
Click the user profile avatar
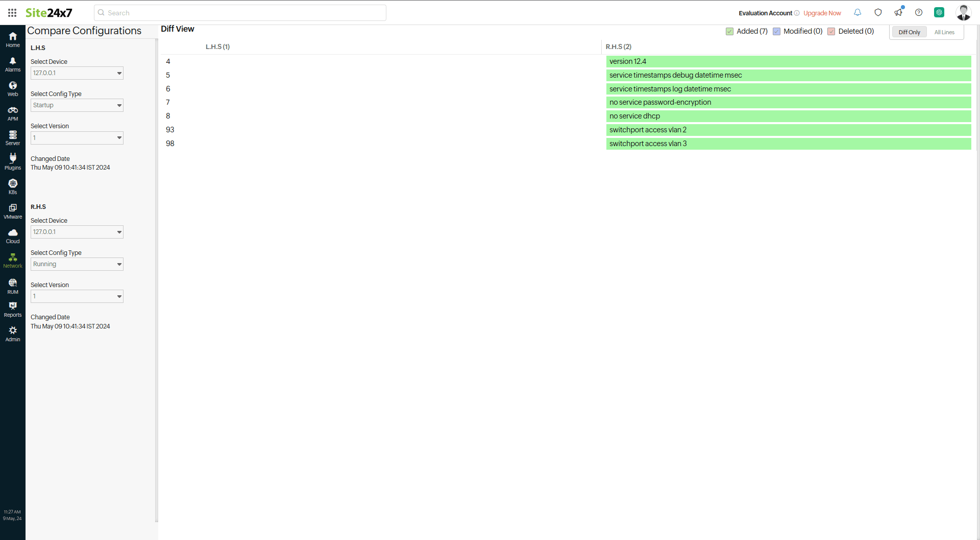click(963, 13)
